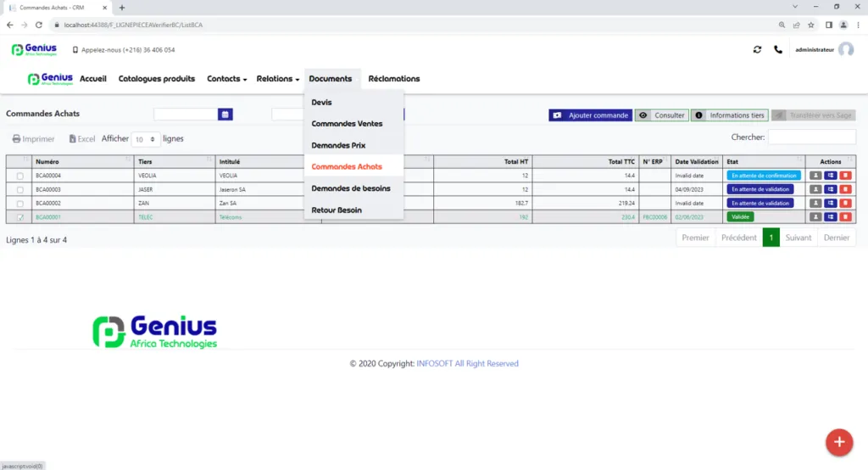This screenshot has width=868, height=470.
Task: Click the Consulter button
Action: [661, 115]
